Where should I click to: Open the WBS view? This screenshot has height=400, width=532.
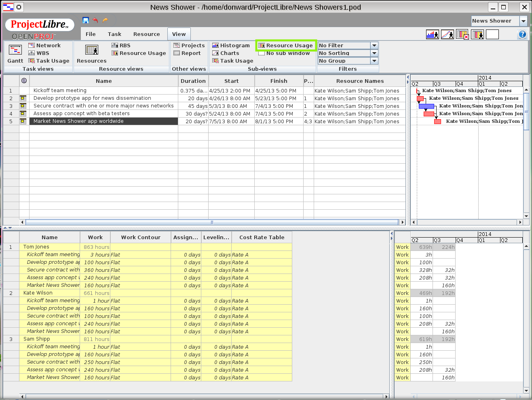tap(39, 53)
